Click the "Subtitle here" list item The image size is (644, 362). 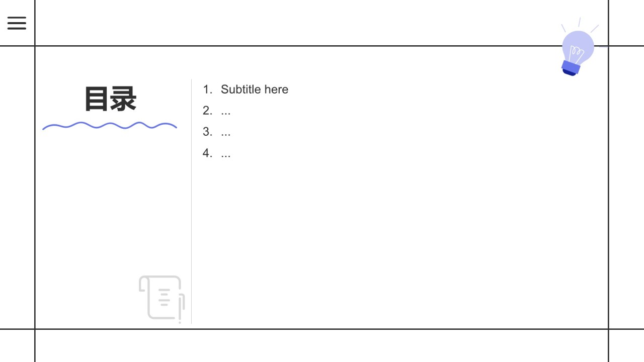pos(254,89)
